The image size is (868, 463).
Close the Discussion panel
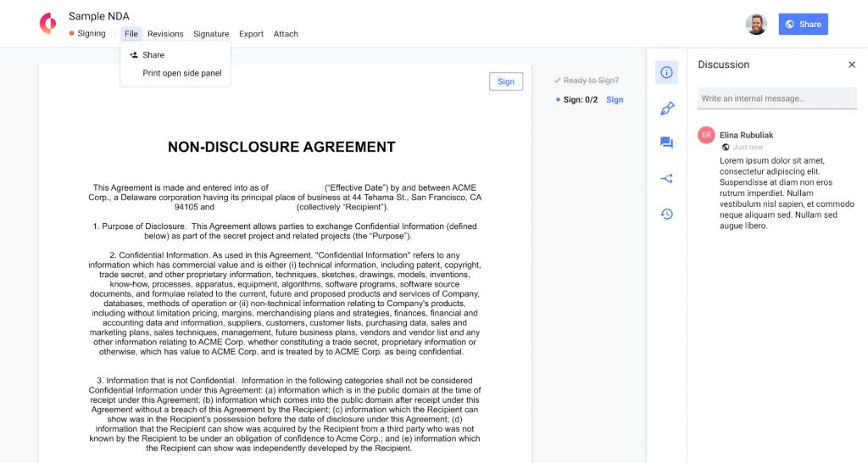coord(851,64)
